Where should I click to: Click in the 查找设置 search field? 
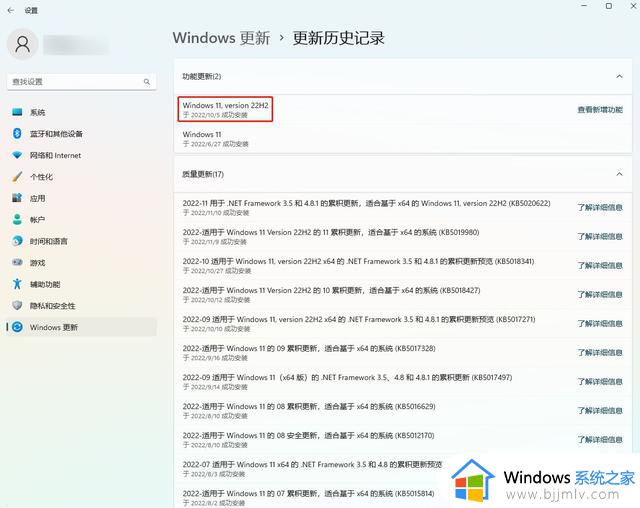click(82, 82)
